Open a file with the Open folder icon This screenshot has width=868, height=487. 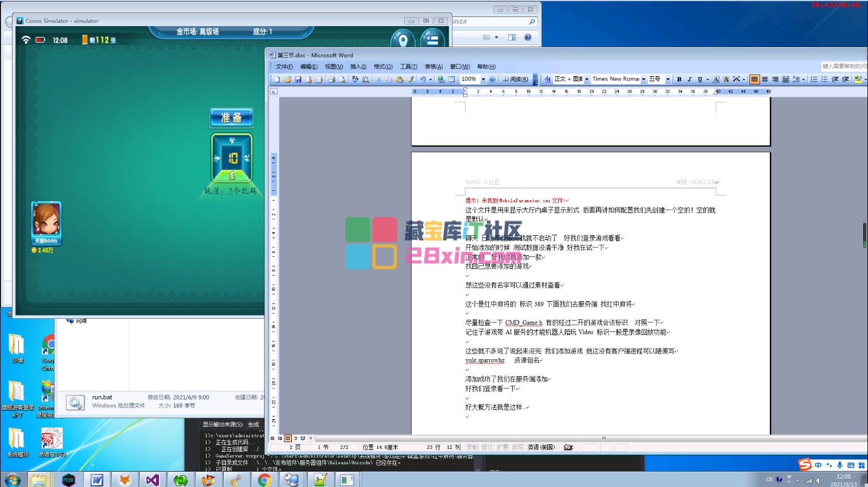[x=288, y=80]
